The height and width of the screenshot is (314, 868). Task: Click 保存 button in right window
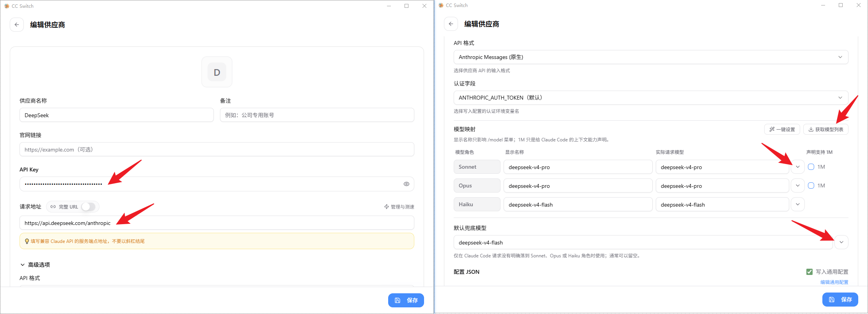point(840,300)
